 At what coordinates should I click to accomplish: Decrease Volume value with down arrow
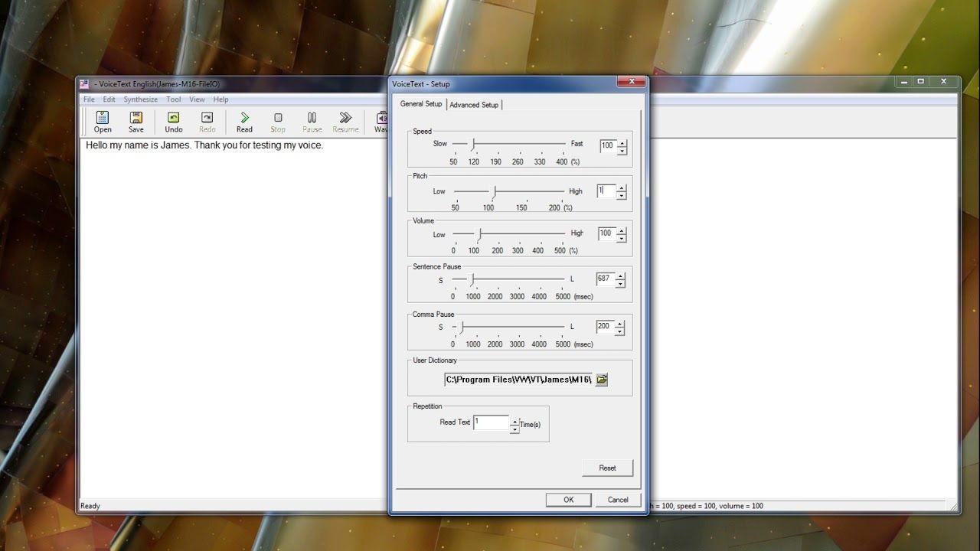click(621, 237)
